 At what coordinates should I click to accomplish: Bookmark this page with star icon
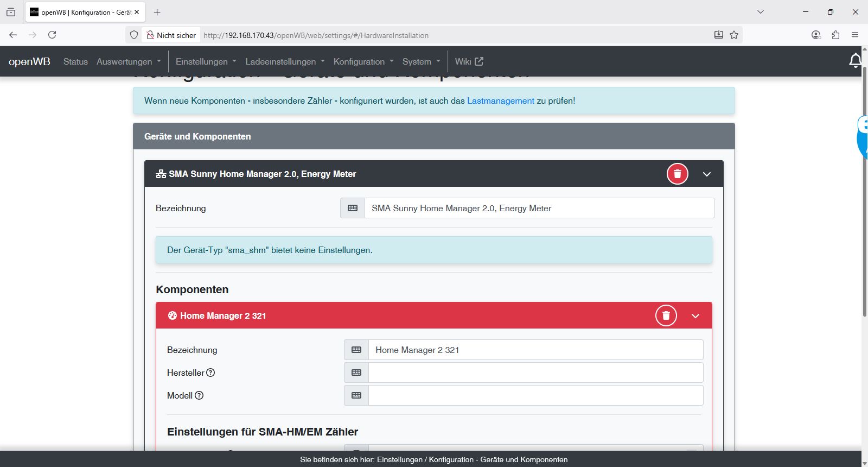tap(734, 35)
